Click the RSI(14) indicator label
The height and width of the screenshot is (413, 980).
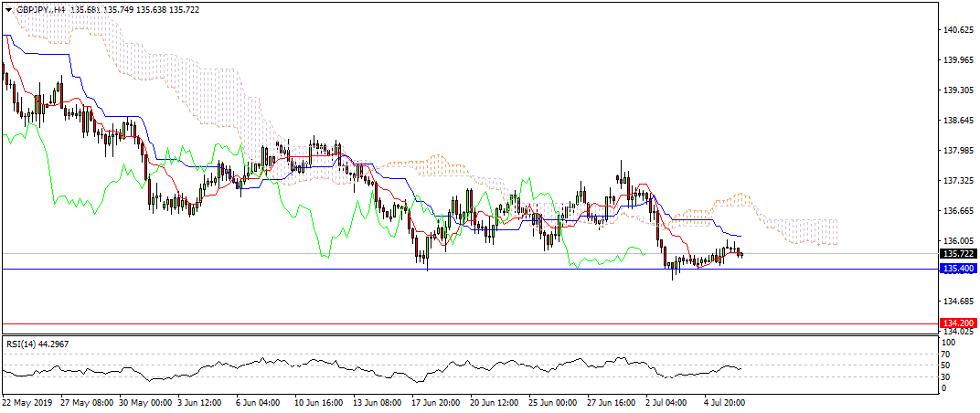coord(37,344)
